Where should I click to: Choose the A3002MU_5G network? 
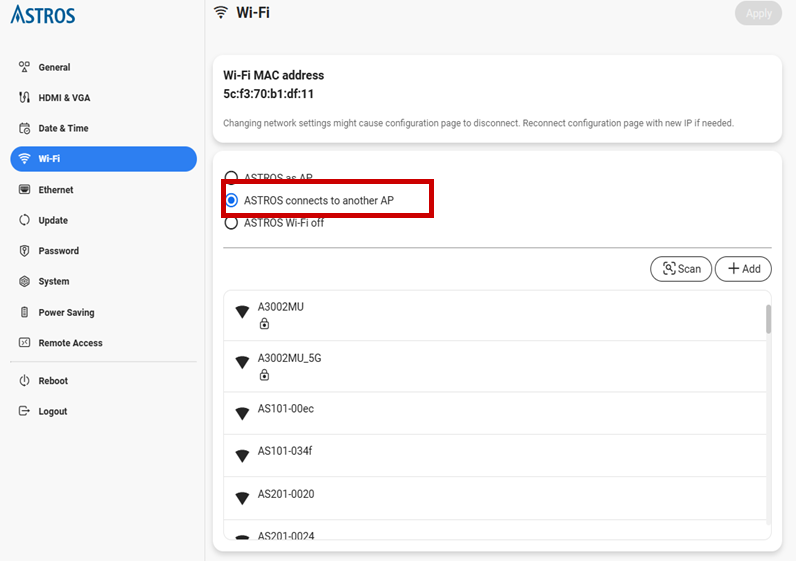[x=289, y=358]
